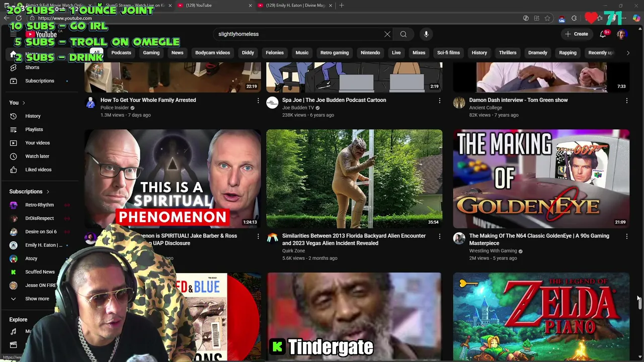Select the Nintendo filter chip
This screenshot has width=644, height=362.
coord(370,53)
